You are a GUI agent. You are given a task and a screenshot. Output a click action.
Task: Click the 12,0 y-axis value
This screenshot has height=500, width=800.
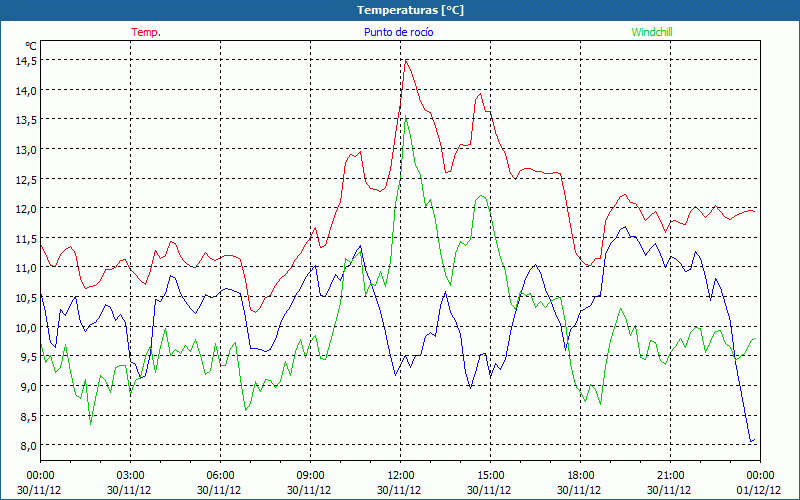pyautogui.click(x=27, y=209)
